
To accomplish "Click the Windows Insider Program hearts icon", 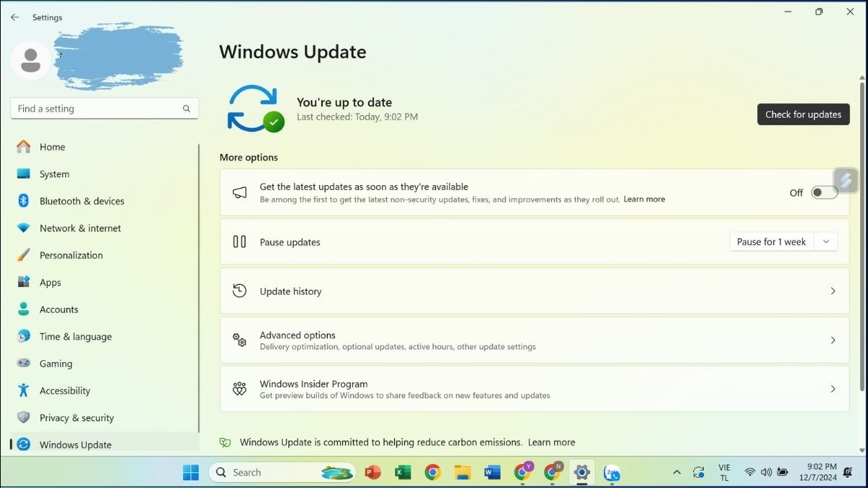I will [x=239, y=389].
